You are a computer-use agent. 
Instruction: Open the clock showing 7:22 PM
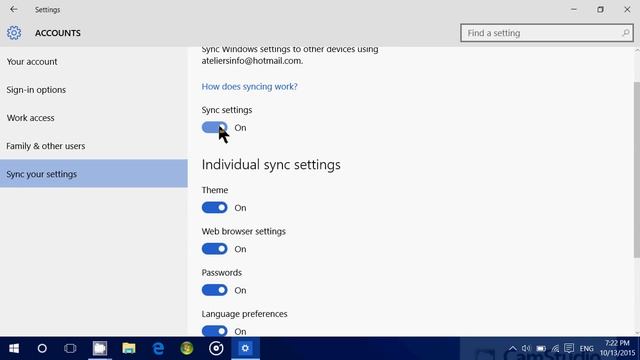click(617, 348)
